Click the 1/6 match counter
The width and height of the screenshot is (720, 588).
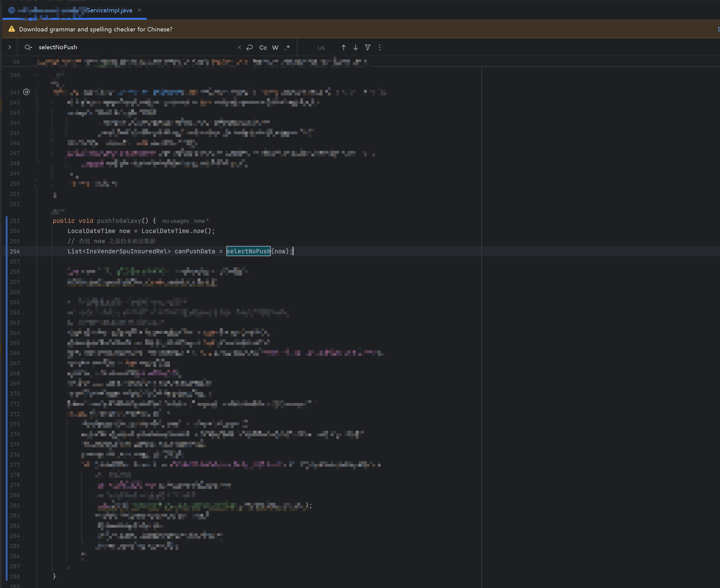click(x=321, y=48)
